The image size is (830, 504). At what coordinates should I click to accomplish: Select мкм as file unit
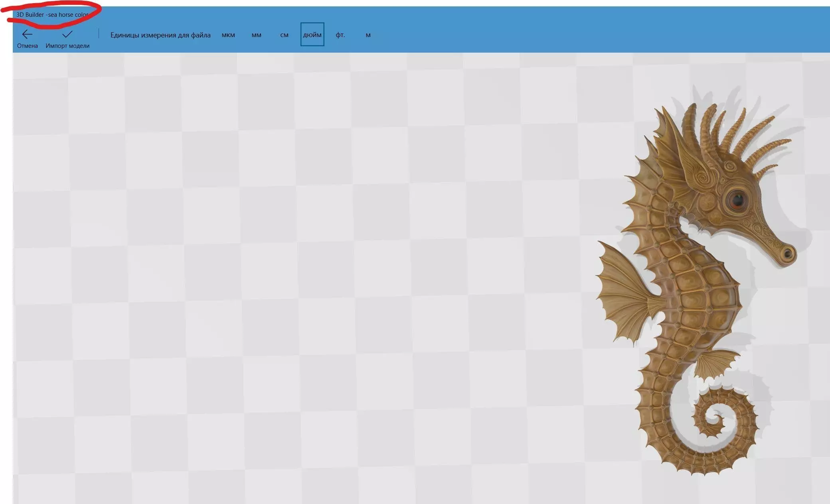pyautogui.click(x=228, y=35)
